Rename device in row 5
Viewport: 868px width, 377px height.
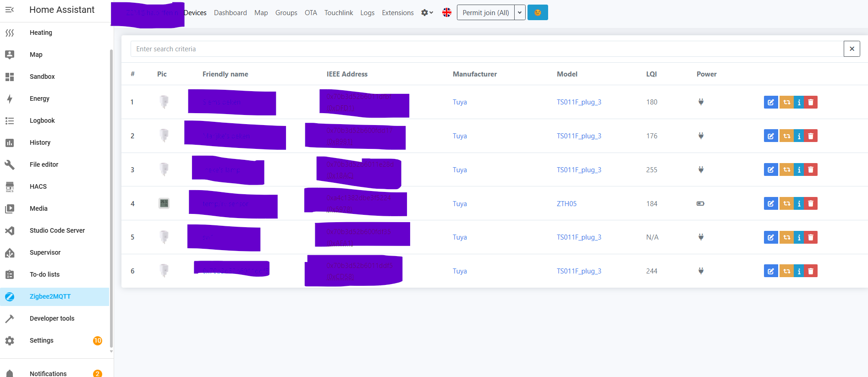pos(771,237)
